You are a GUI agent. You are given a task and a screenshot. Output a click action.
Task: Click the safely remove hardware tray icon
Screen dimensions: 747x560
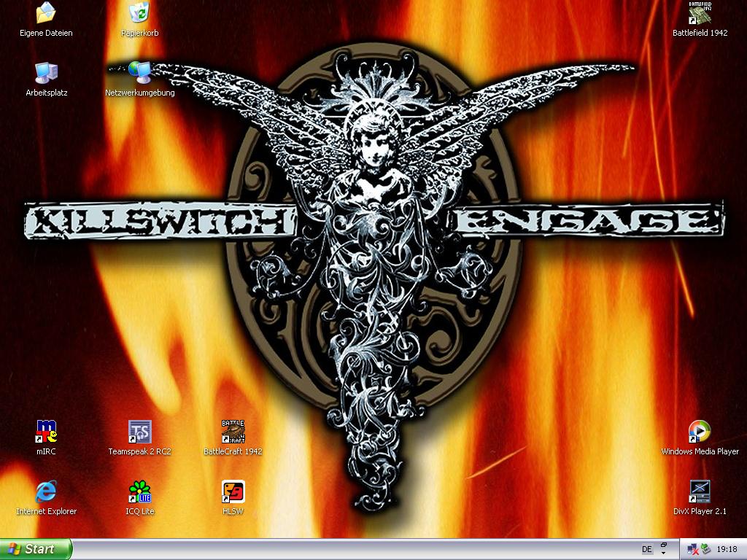tap(705, 549)
